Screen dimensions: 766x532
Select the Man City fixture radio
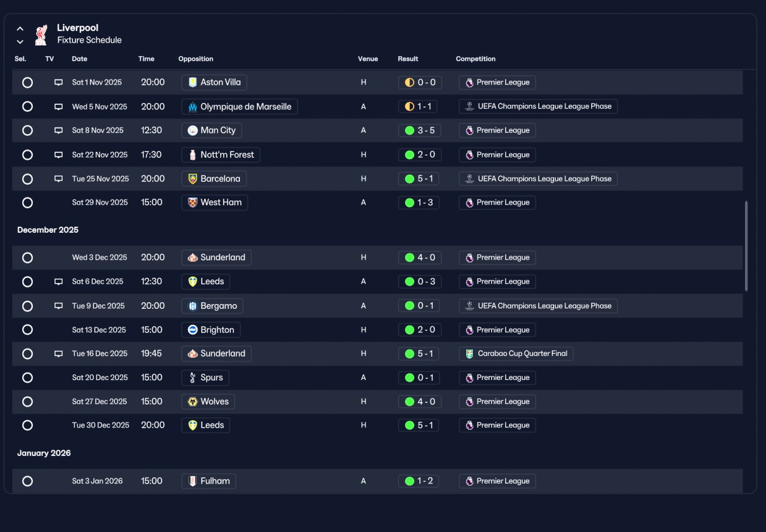(x=28, y=130)
